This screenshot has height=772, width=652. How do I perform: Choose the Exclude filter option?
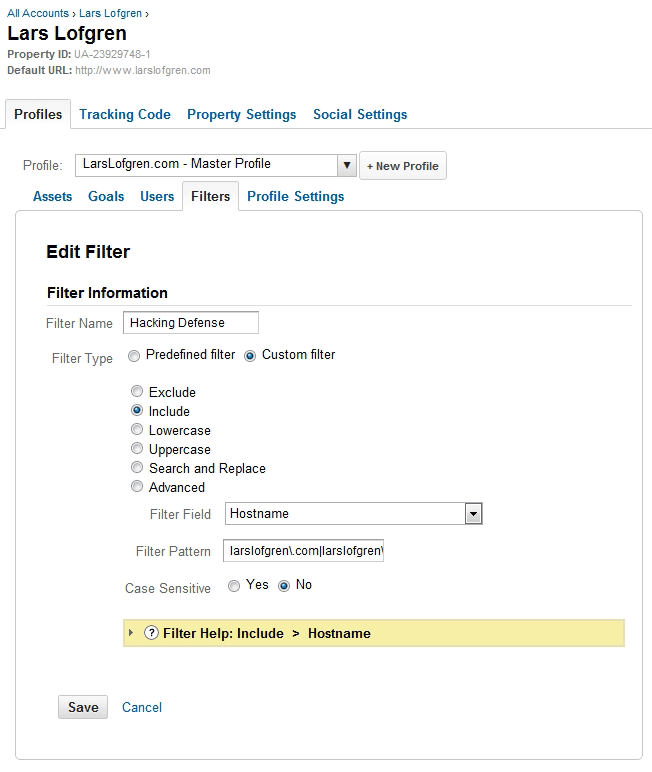(137, 391)
